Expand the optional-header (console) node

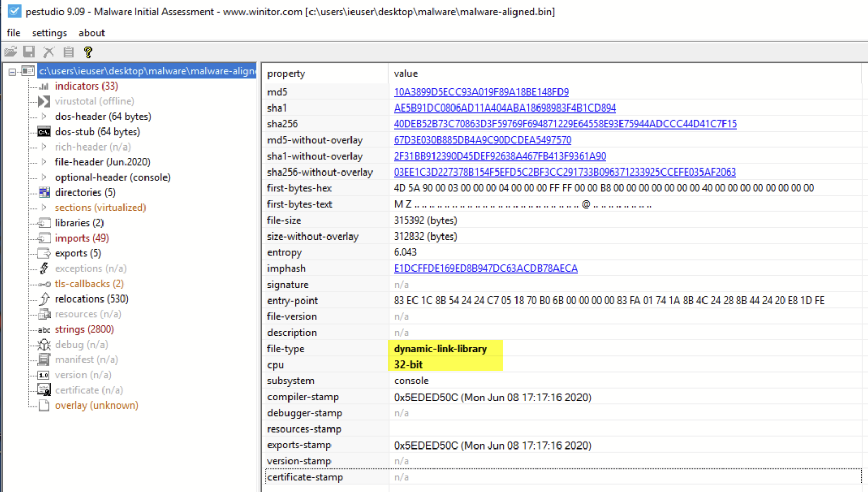pyautogui.click(x=44, y=177)
